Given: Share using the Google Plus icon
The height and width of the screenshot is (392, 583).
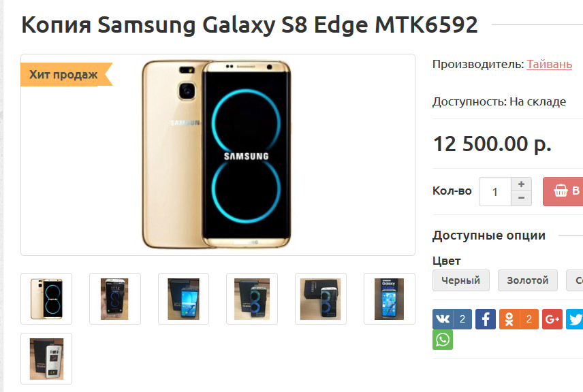Looking at the screenshot, I should coord(552,318).
